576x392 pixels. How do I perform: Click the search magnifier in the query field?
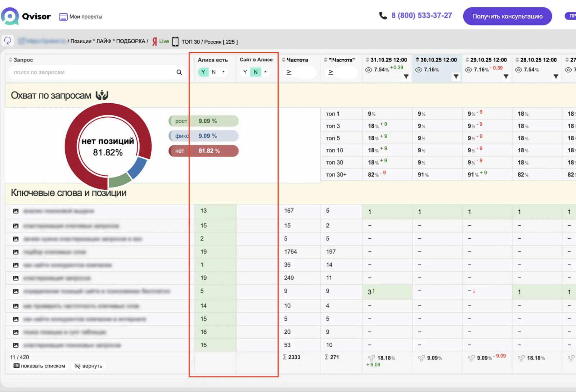179,72
